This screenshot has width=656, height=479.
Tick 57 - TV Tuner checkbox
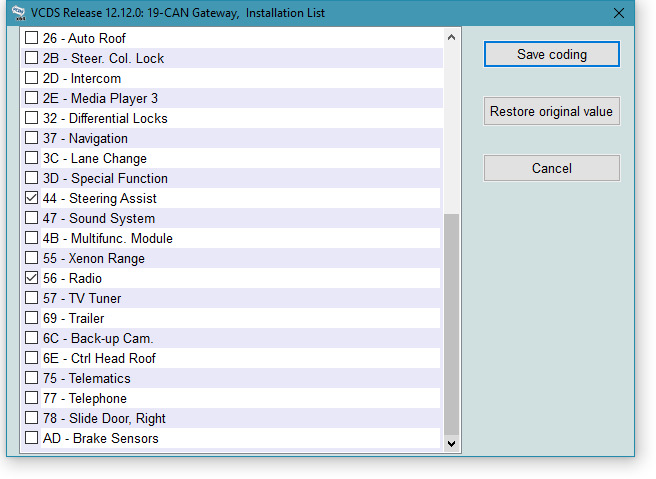(x=31, y=298)
